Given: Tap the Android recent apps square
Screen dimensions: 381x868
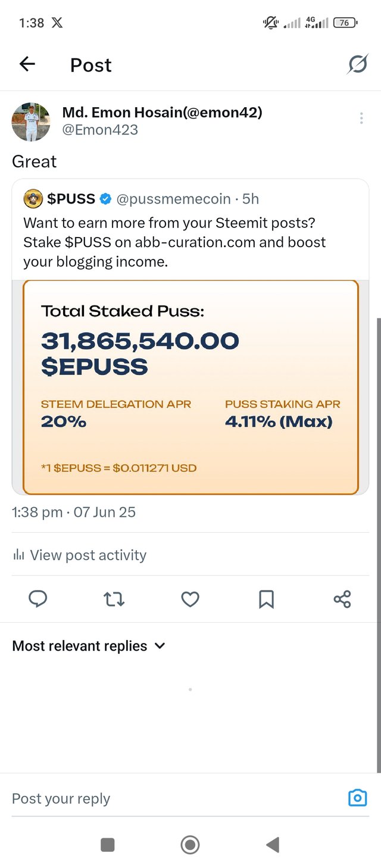Looking at the screenshot, I should pyautogui.click(x=108, y=844).
